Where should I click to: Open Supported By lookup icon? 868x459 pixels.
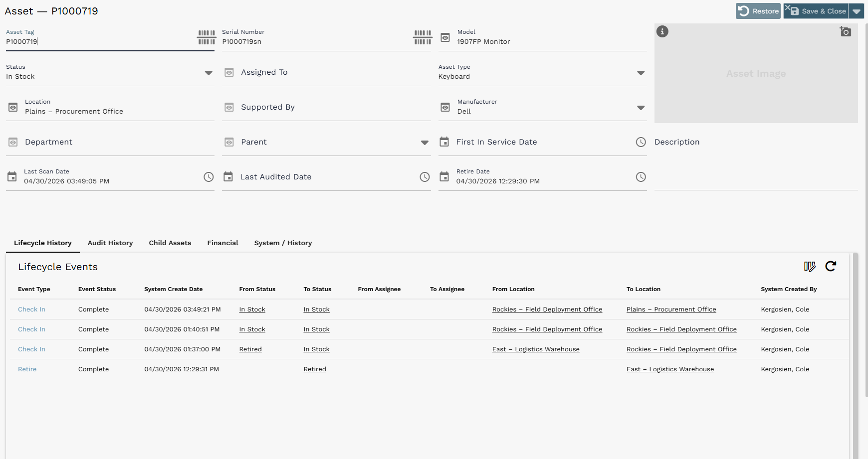coord(229,107)
